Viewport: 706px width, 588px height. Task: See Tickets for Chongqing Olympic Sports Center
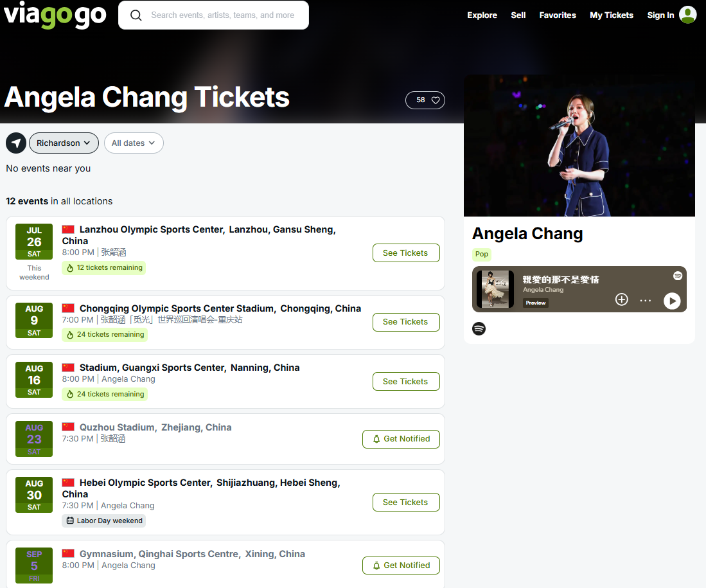406,322
